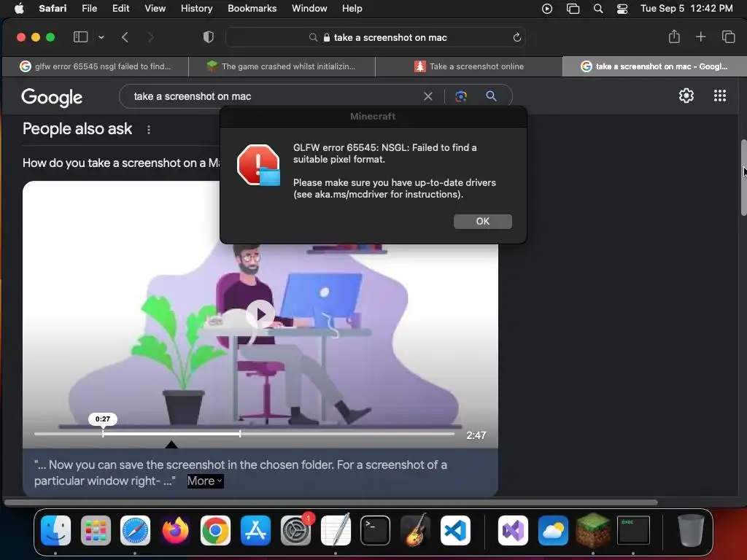Open the Safari menu
Screen dimensions: 747x560
(53, 9)
